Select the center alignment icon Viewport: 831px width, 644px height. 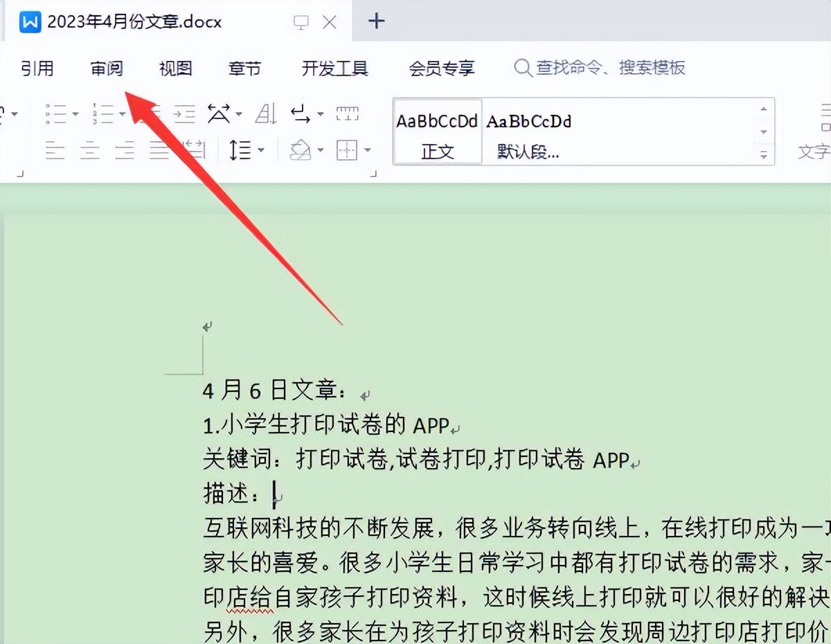pyautogui.click(x=91, y=150)
